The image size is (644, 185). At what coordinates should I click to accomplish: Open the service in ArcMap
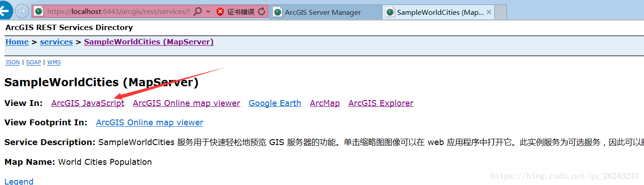[325, 103]
